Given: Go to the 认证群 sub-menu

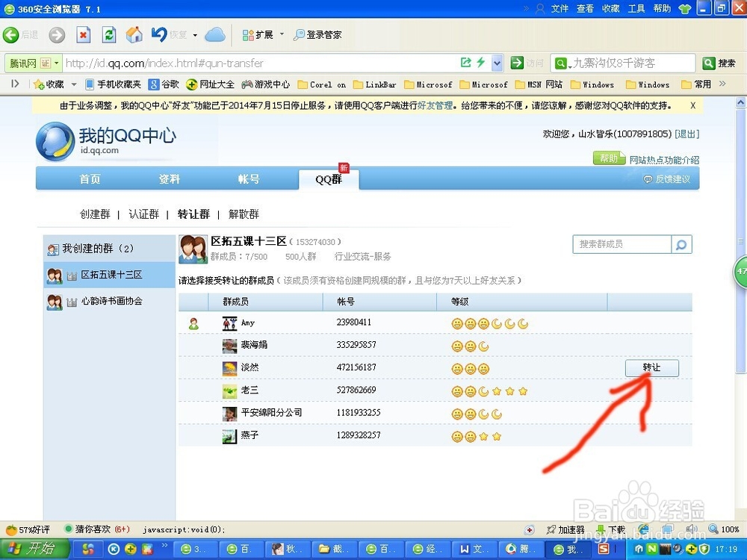Looking at the screenshot, I should [144, 214].
